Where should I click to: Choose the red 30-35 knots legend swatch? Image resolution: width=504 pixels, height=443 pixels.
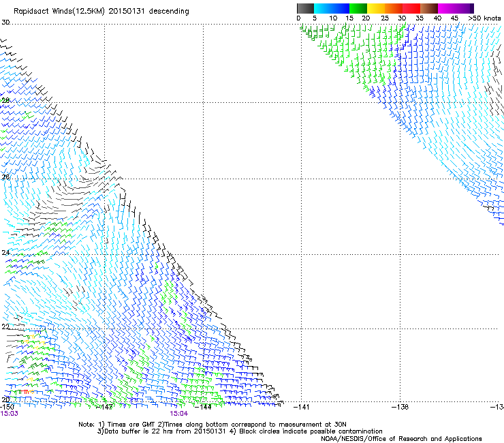411,8
